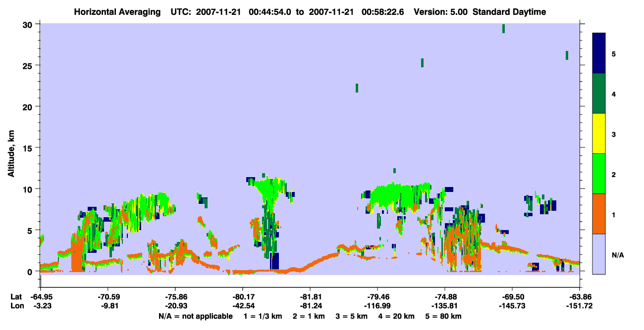Click the '3 = 5 km' caption
The image size is (644, 330).
pyautogui.click(x=351, y=316)
